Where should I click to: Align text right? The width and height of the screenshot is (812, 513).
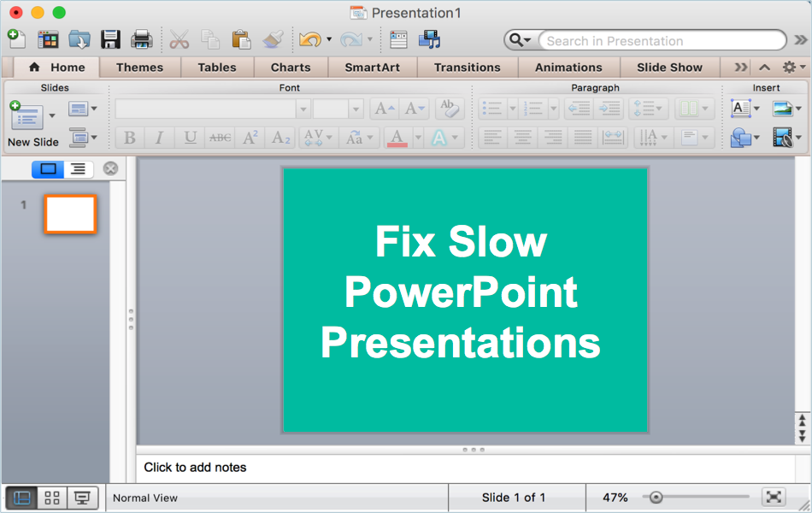click(552, 138)
